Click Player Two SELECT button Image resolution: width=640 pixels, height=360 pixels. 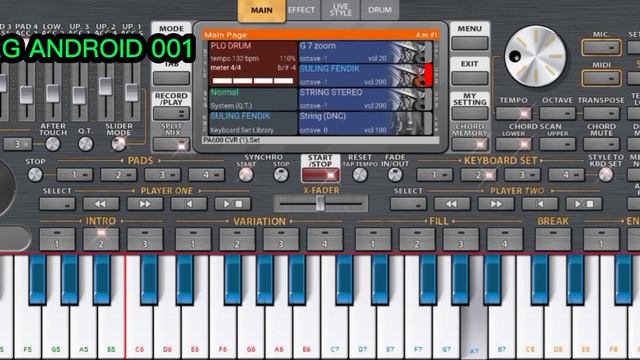(x=408, y=204)
